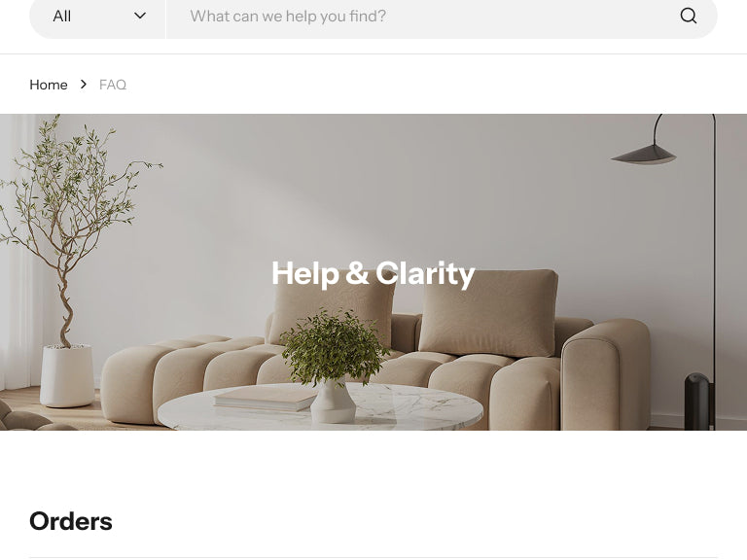Click the floor lamp shade in banner
The width and height of the screenshot is (747, 560).
(644, 155)
